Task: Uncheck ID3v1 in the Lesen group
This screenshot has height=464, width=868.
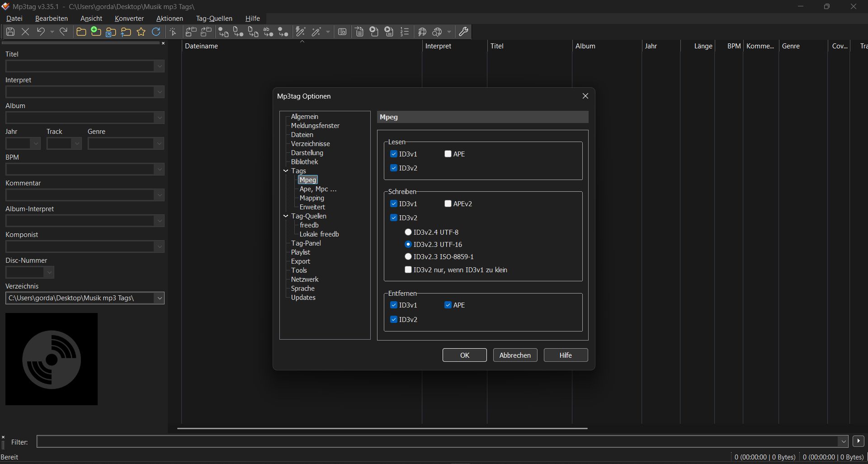Action: 394,154
